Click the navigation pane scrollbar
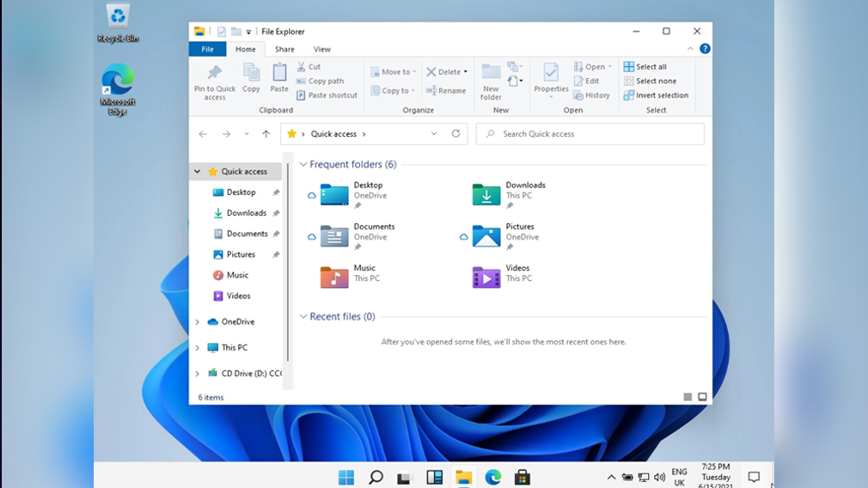 [287, 260]
